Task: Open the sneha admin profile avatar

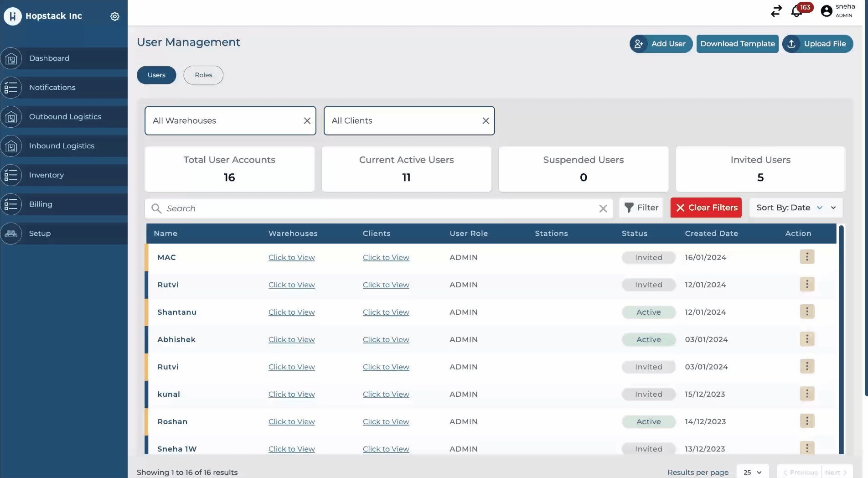Action: coord(826,11)
